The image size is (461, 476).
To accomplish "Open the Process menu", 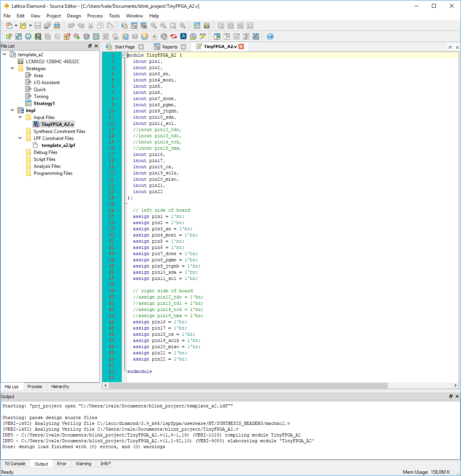I will tap(95, 16).
